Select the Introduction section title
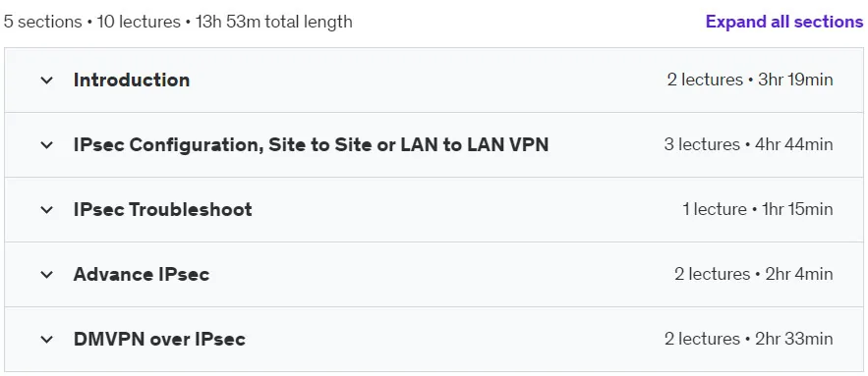Image resolution: width=868 pixels, height=376 pixels. [132, 81]
